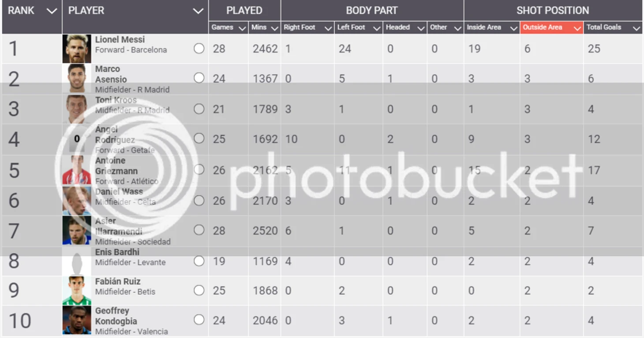Open Marco Asensio's profile photo

77,79
